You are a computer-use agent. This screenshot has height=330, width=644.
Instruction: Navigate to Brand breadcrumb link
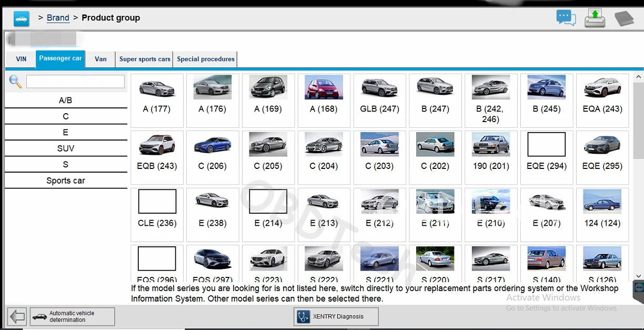point(58,18)
